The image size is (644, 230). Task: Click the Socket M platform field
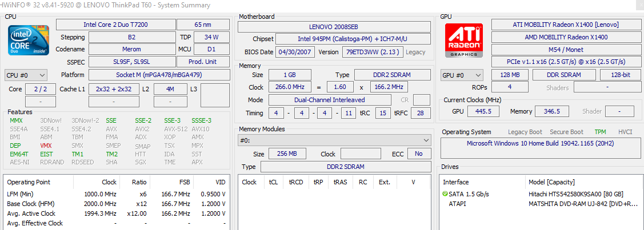(159, 75)
